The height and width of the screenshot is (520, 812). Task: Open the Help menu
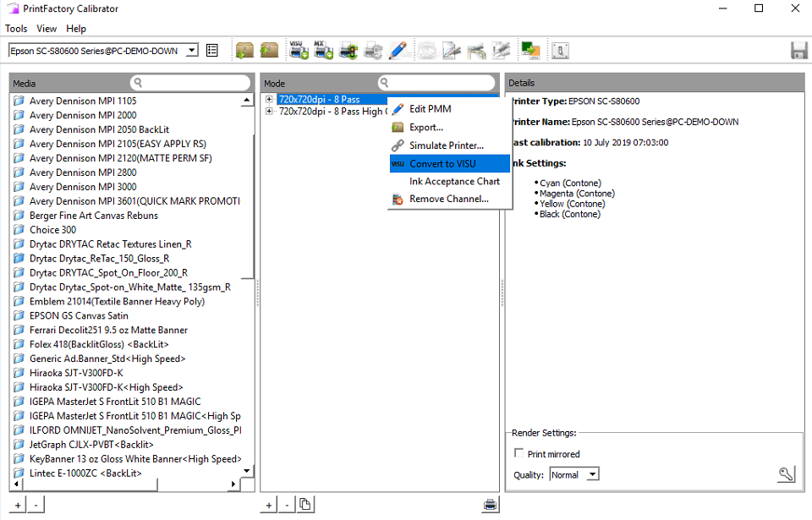coord(76,29)
